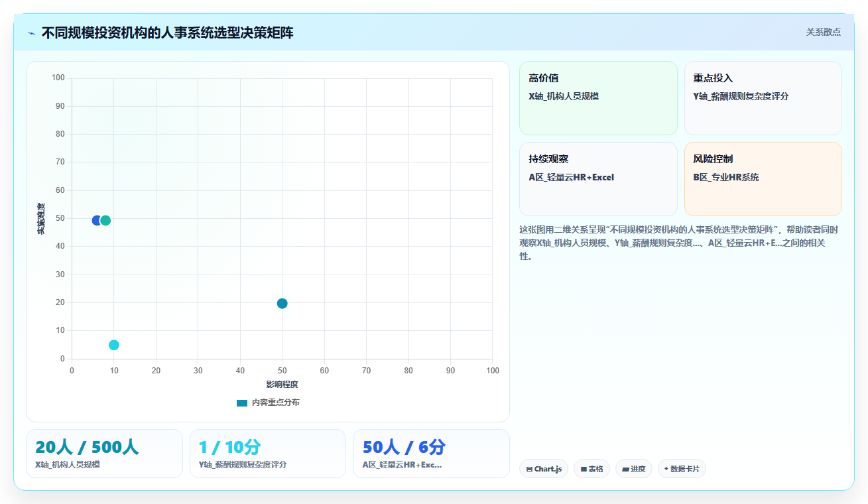Screen dimensions: 868x504
Task: Select the cyan scatter point at x=10
Action: pos(114,345)
